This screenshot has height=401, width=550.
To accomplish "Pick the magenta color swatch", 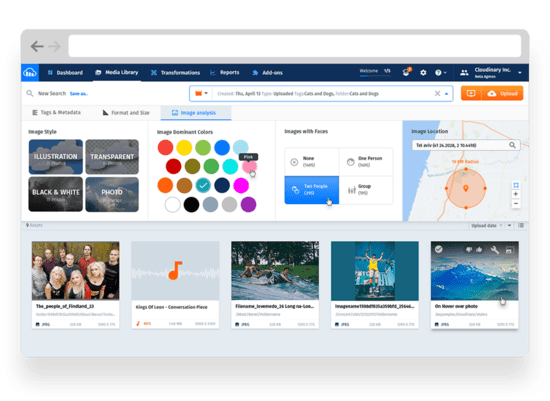I will (x=241, y=185).
